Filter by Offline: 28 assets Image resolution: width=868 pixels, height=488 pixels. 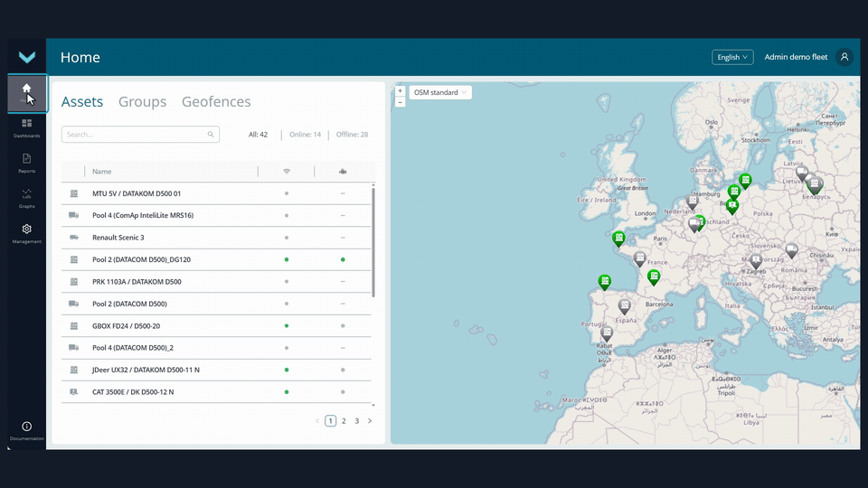(x=352, y=135)
